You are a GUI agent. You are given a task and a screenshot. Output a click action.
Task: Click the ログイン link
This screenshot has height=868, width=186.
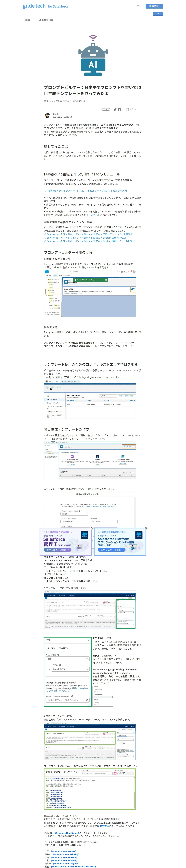pyautogui.click(x=138, y=6)
